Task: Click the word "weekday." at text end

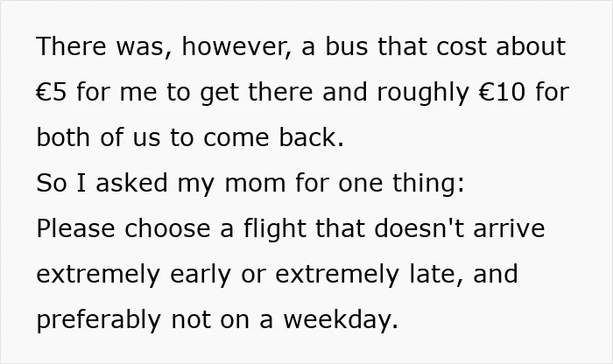Action: tap(341, 320)
